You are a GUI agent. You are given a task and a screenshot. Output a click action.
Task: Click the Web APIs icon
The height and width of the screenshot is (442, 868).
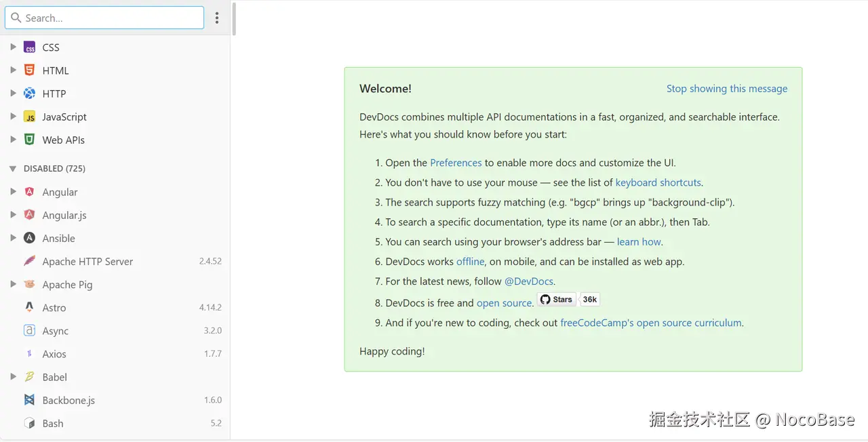(29, 140)
